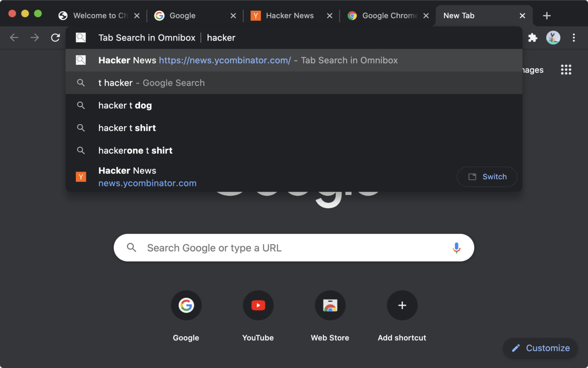Open Chrome's three-dot menu
This screenshot has width=588, height=368.
point(574,38)
